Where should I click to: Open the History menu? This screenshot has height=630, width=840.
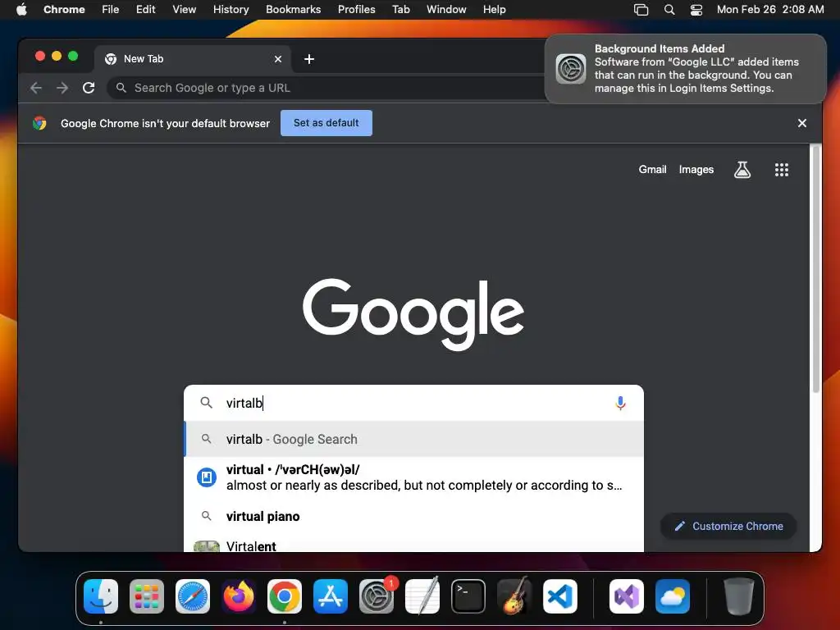[x=231, y=10]
